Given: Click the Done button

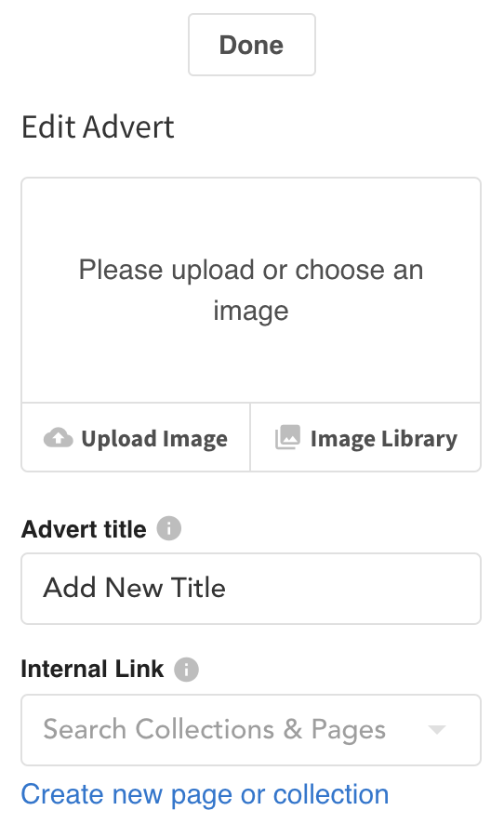Looking at the screenshot, I should click(251, 45).
